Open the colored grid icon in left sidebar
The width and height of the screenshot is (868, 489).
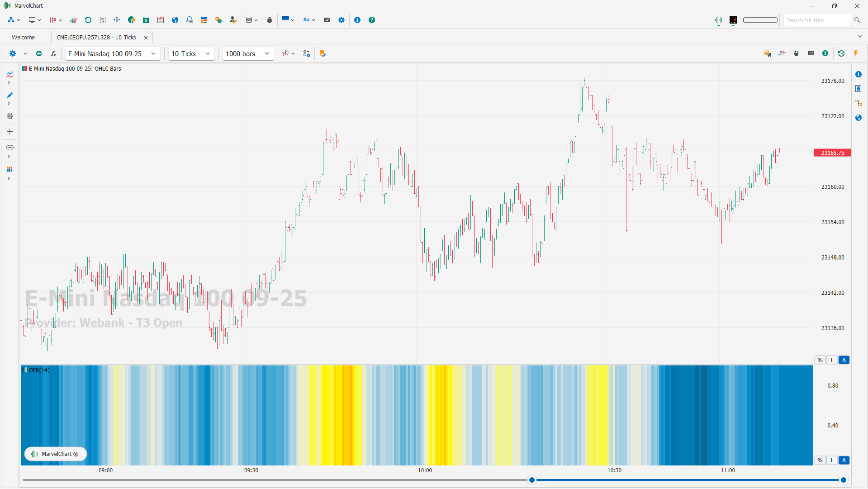pos(9,169)
